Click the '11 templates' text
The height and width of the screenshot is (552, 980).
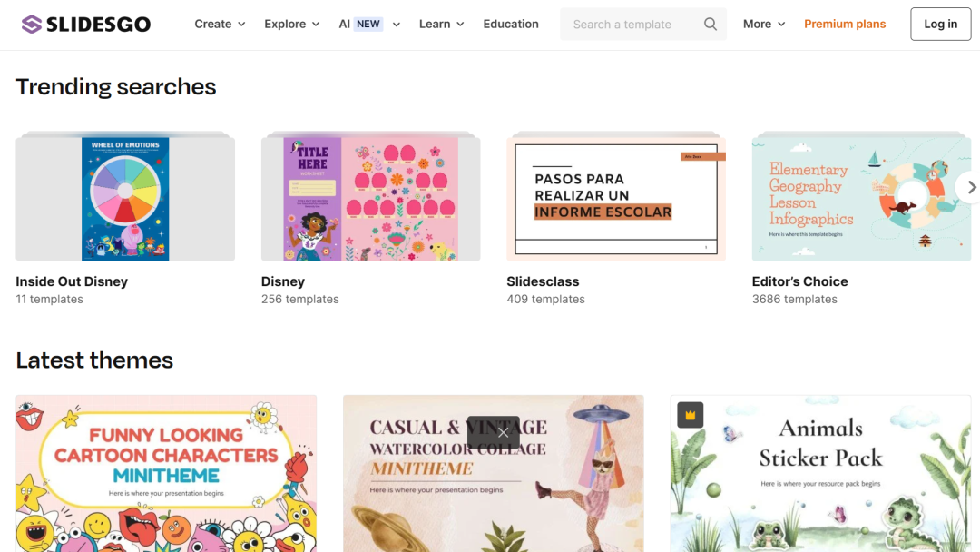pos(49,300)
